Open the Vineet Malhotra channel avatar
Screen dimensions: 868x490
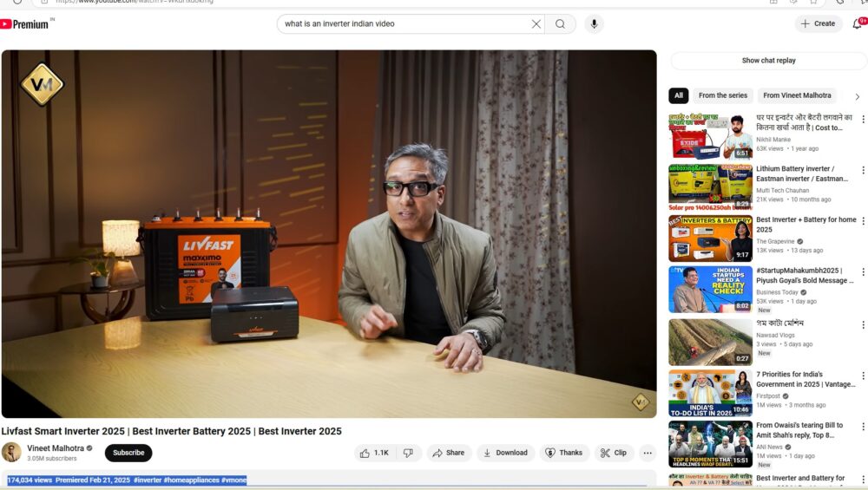coord(11,453)
